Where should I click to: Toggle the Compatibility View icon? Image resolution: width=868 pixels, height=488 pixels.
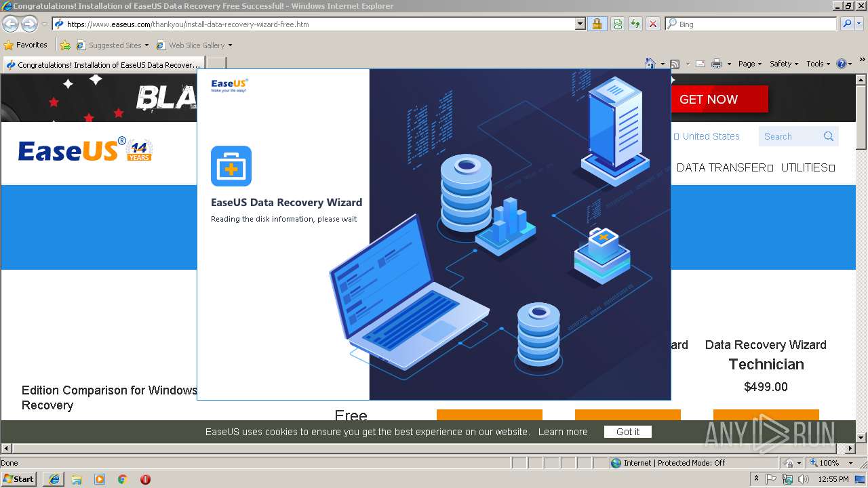(618, 24)
